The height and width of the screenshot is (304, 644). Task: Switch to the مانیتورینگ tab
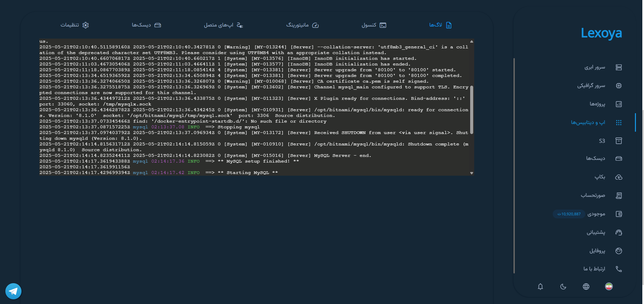(x=302, y=25)
